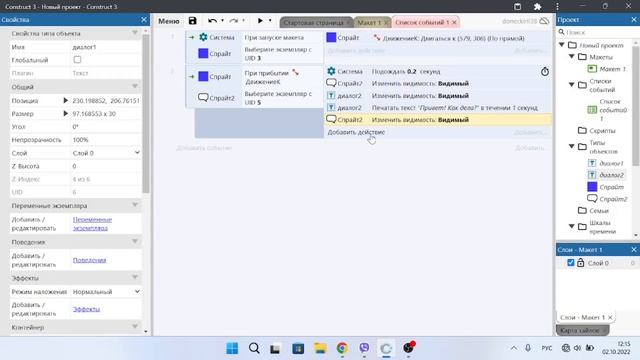The image size is (640, 360).
Task: Open the preview options dropdown arrow
Action: point(270,20)
